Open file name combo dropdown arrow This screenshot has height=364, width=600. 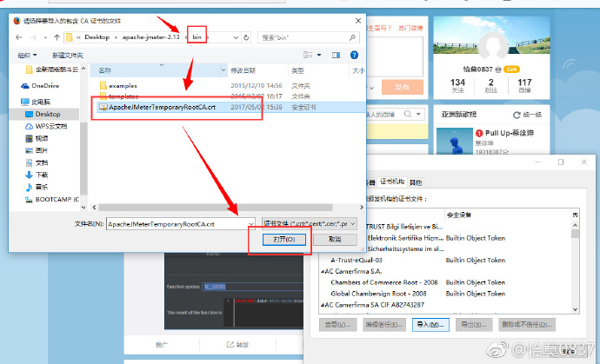251,224
